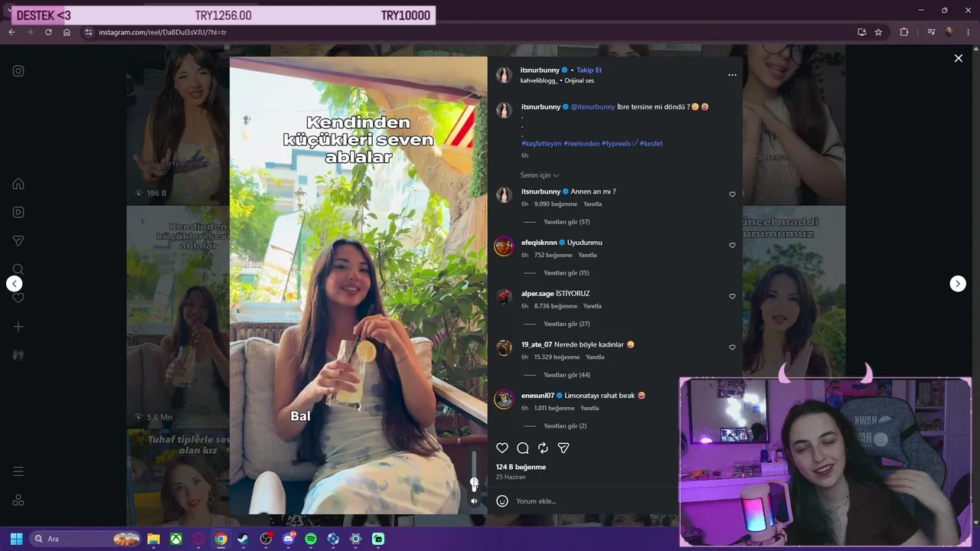980x551 pixels.
Task: Mute the reel audio with speaker icon
Action: tap(474, 501)
